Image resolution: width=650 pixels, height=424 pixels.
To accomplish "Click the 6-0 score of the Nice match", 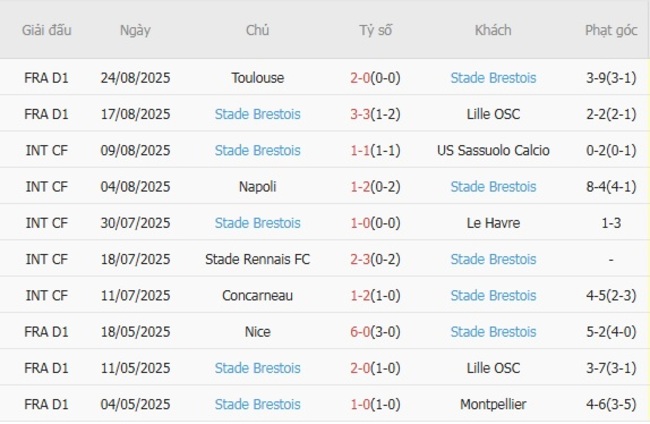I will tap(363, 332).
